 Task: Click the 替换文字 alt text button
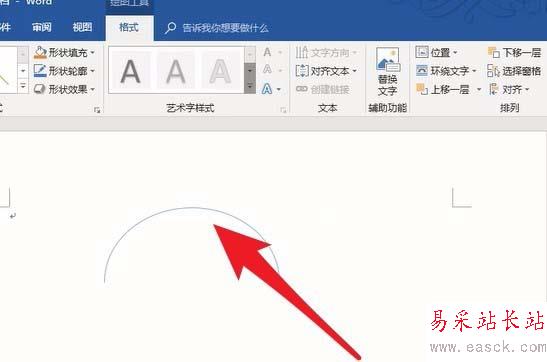[388, 72]
